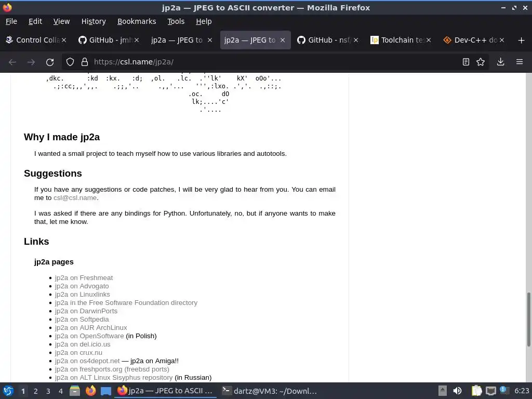Open clipboard manager tray icon
This screenshot has height=399, width=532.
click(477, 391)
